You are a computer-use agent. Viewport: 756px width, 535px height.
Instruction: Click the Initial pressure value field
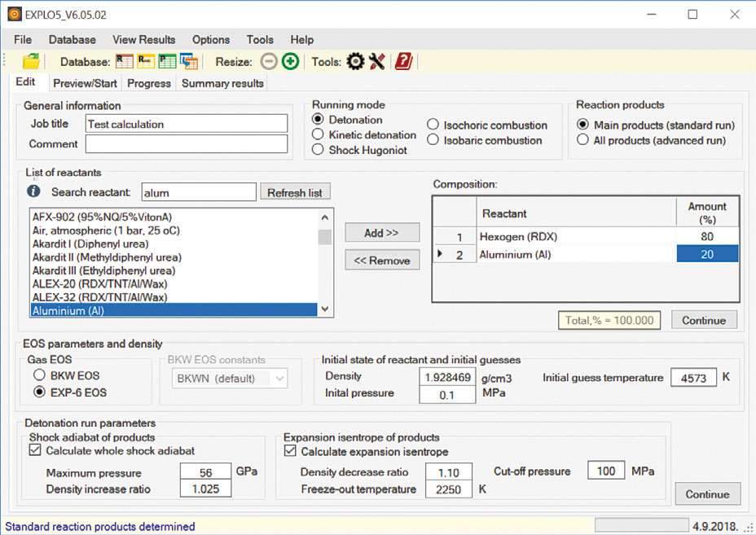point(447,395)
